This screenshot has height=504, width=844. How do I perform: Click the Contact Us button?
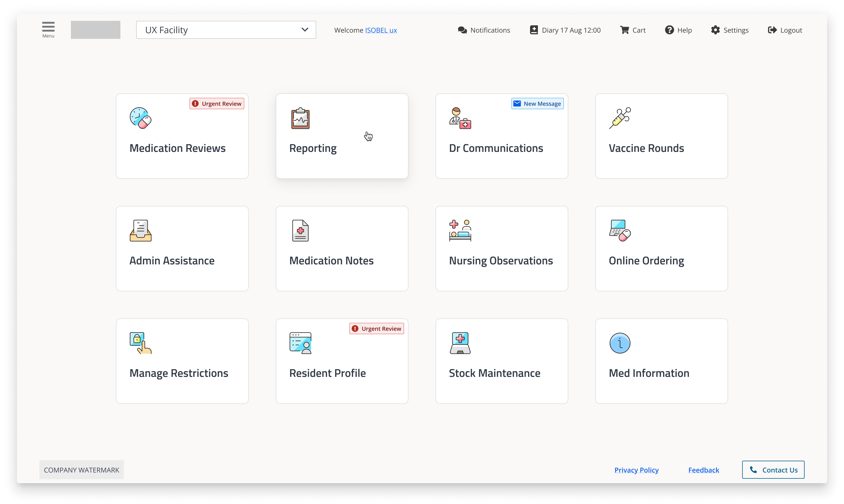[773, 470]
